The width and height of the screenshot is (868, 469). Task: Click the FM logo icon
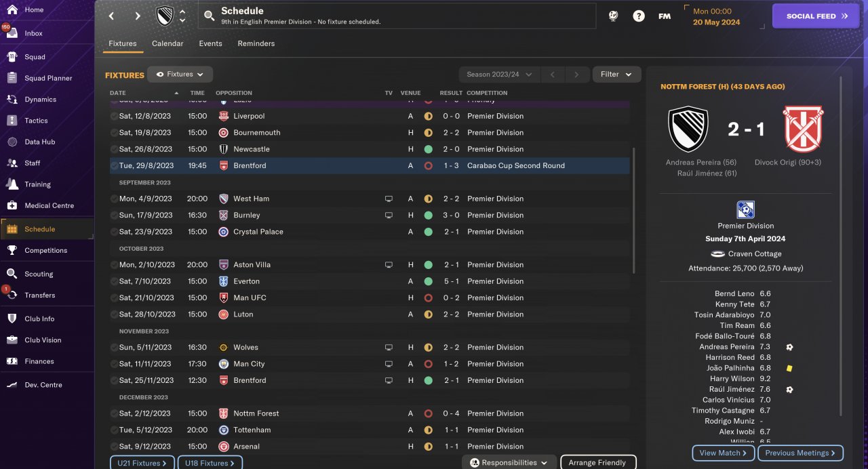coord(665,16)
